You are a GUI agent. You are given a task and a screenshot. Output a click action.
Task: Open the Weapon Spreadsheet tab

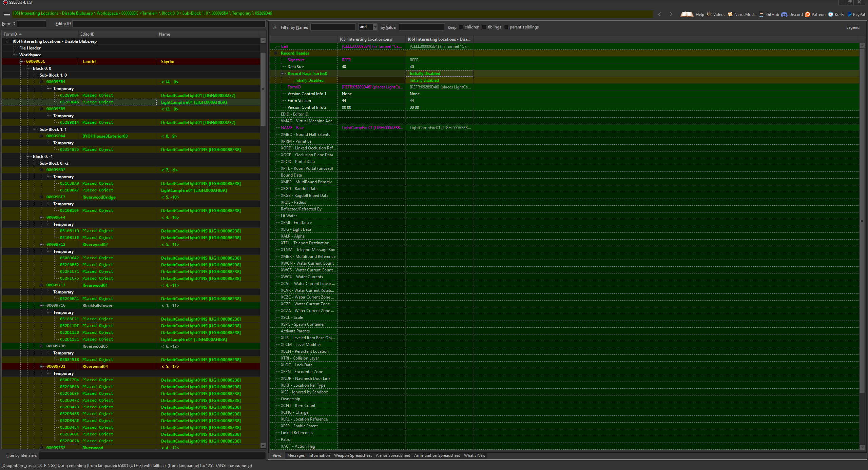coord(352,455)
